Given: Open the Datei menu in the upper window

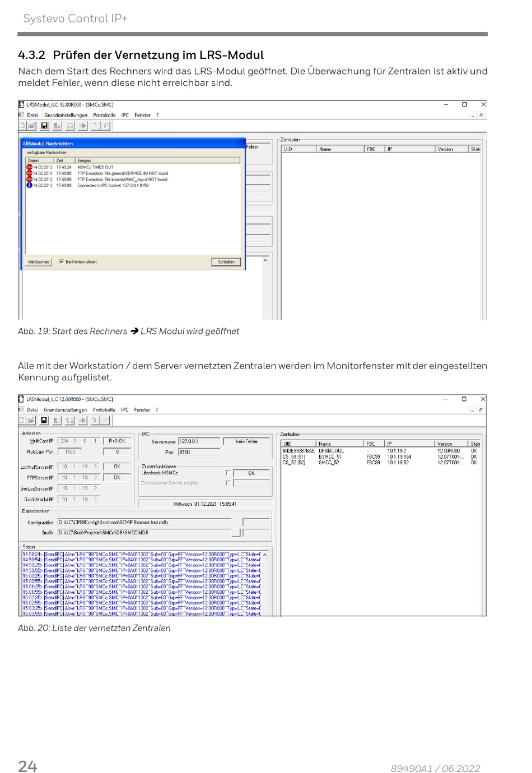Looking at the screenshot, I should click(33, 115).
